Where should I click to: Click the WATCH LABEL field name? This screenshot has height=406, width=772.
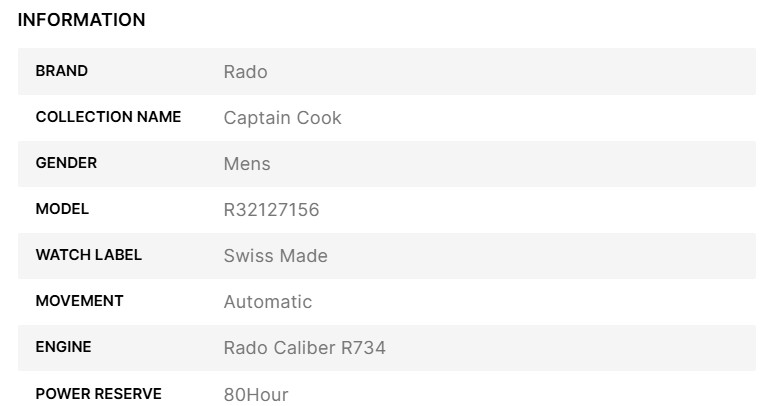(x=88, y=255)
